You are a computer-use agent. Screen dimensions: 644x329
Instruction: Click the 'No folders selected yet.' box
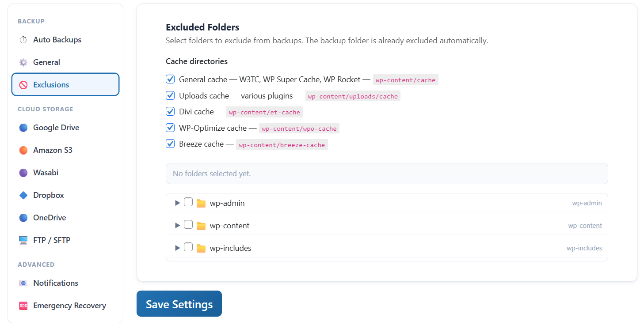(387, 174)
